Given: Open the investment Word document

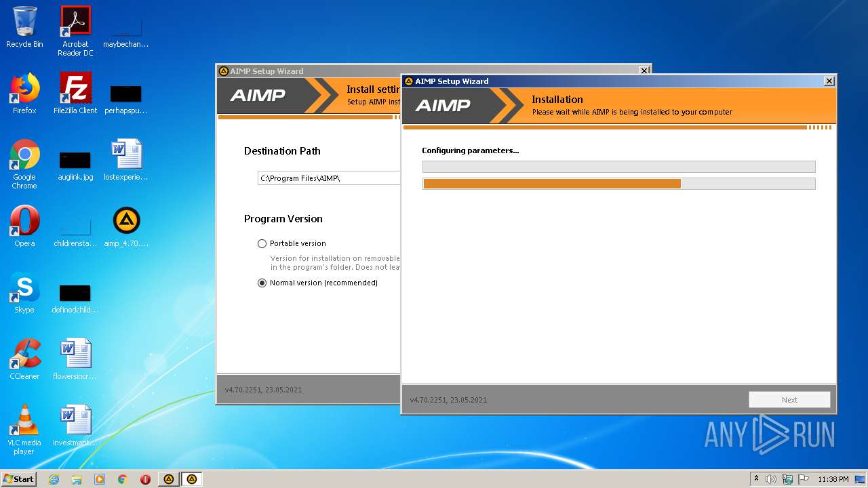Looking at the screenshot, I should pyautogui.click(x=75, y=426).
